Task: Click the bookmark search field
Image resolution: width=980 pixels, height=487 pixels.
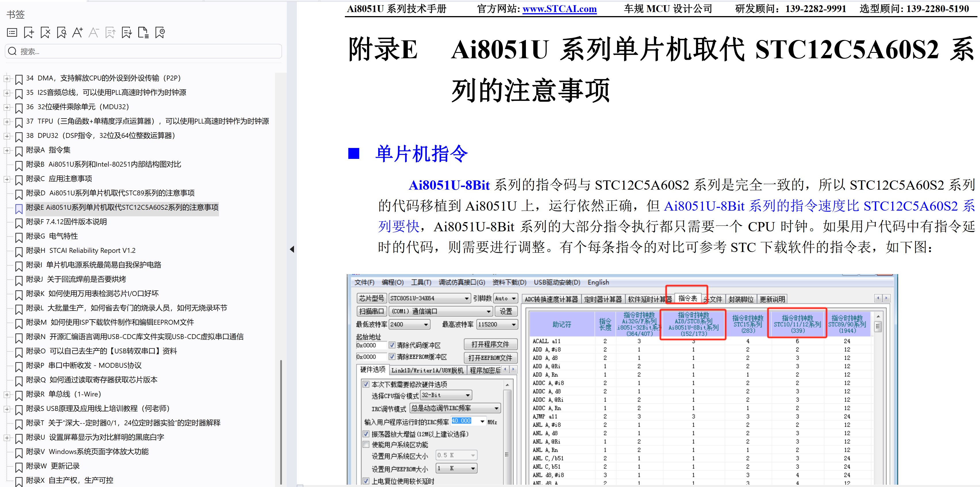Action: click(x=143, y=51)
